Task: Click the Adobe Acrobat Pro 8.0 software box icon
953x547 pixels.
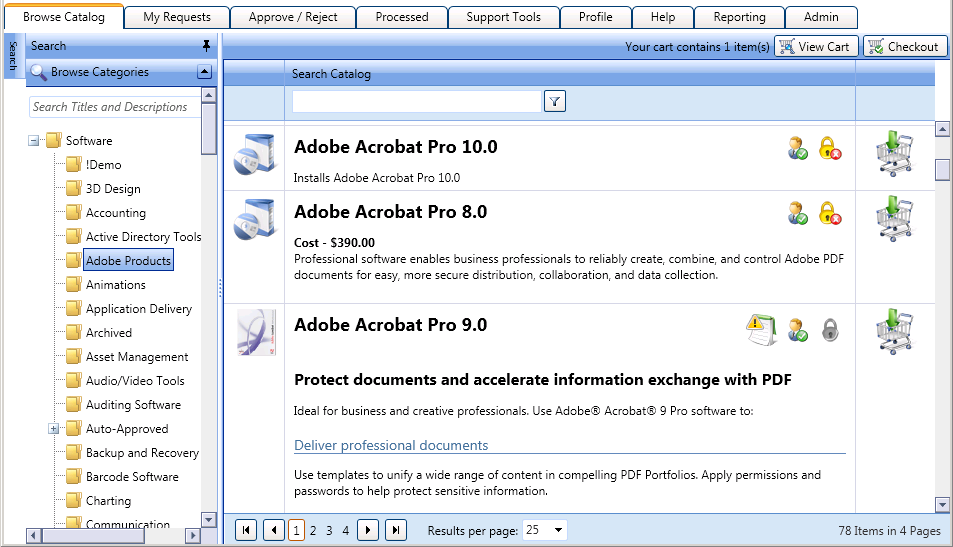Action: tap(255, 219)
